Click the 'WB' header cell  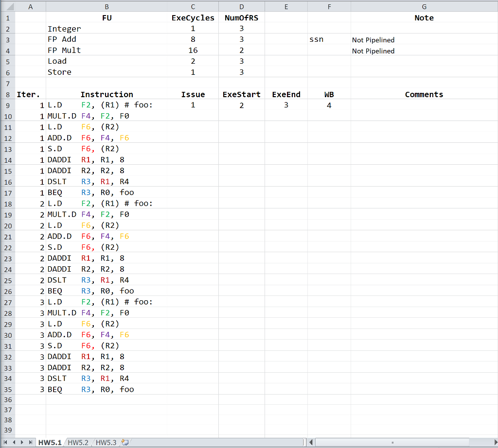click(329, 95)
